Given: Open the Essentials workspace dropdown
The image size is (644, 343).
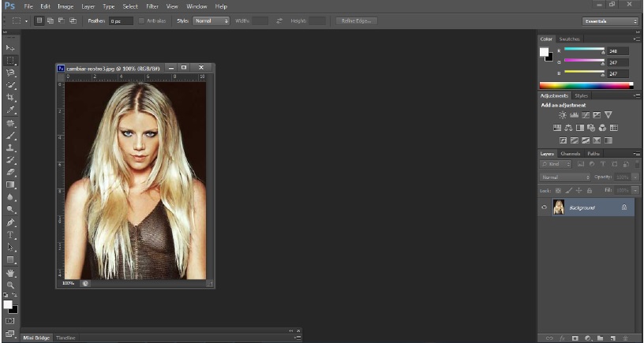Looking at the screenshot, I should click(610, 21).
